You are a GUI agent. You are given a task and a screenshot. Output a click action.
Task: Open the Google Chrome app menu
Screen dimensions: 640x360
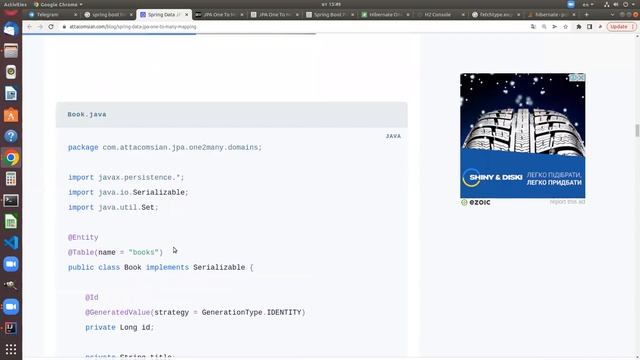click(58, 4)
